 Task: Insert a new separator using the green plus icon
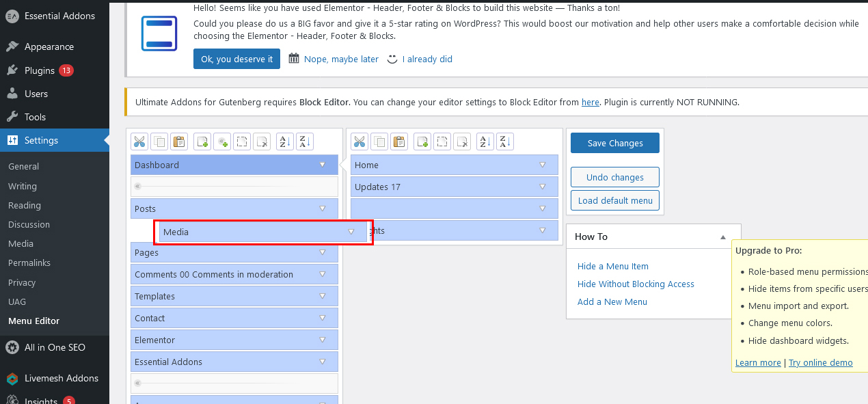(221, 142)
